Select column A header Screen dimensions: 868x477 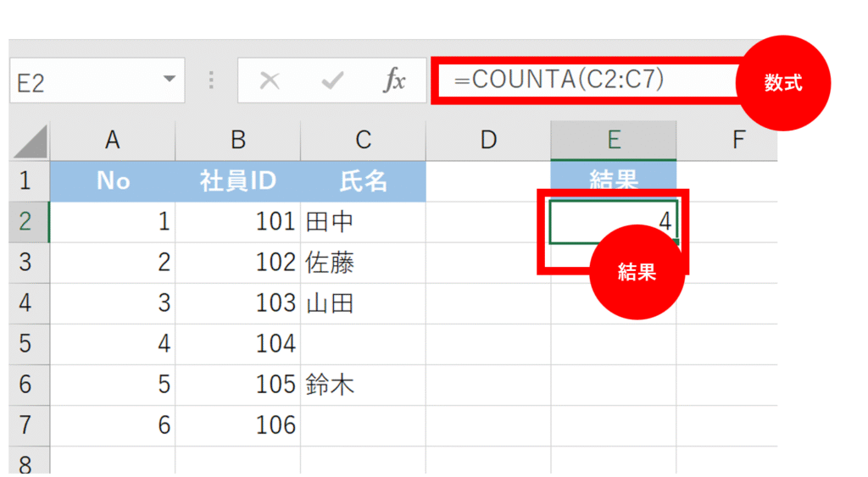[112, 140]
